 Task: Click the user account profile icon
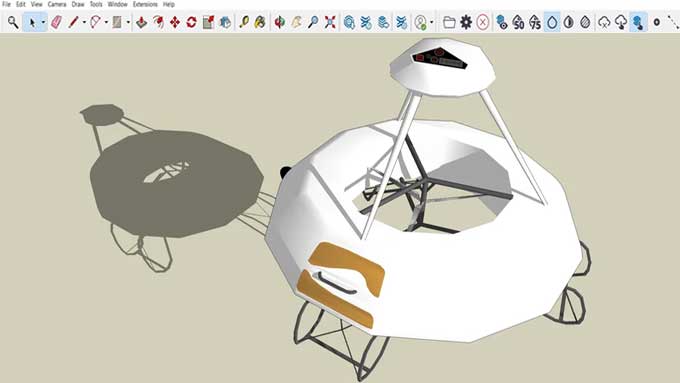420,22
